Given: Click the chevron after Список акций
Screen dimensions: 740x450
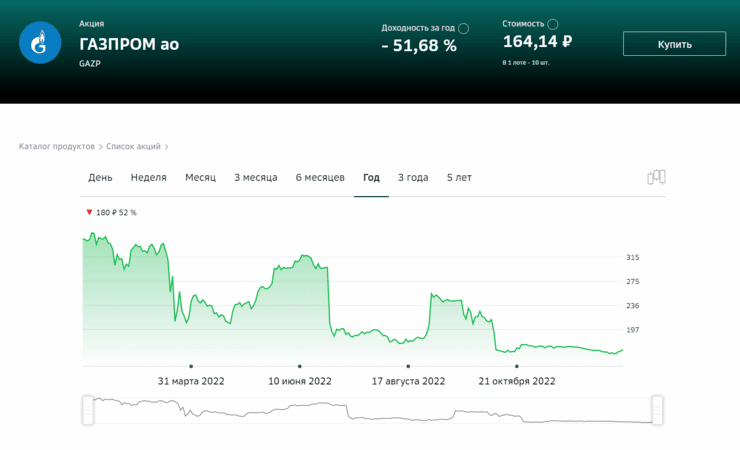Looking at the screenshot, I should coord(166,147).
